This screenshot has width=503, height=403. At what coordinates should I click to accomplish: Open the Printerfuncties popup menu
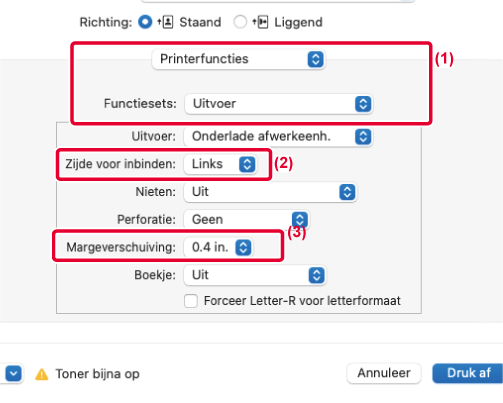click(238, 59)
